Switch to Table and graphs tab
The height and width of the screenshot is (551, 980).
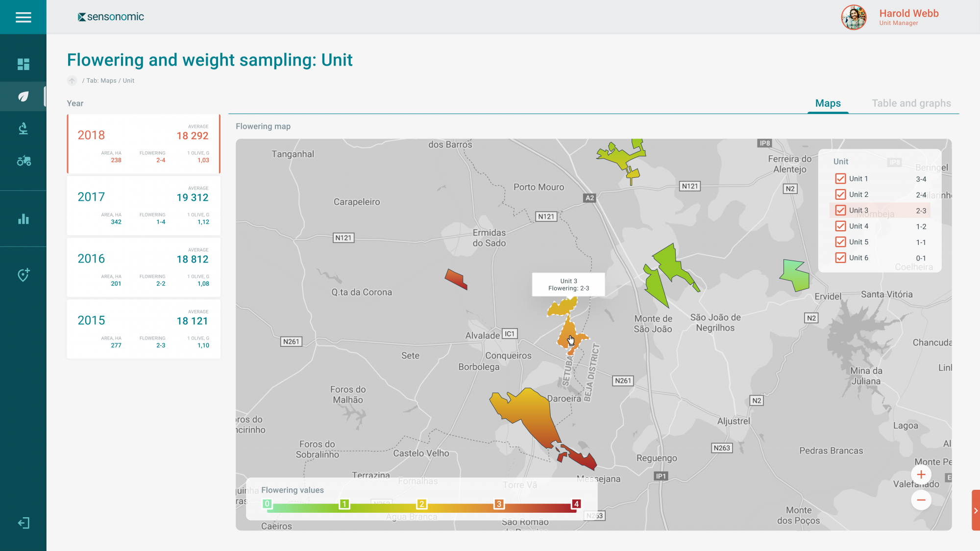pyautogui.click(x=911, y=103)
